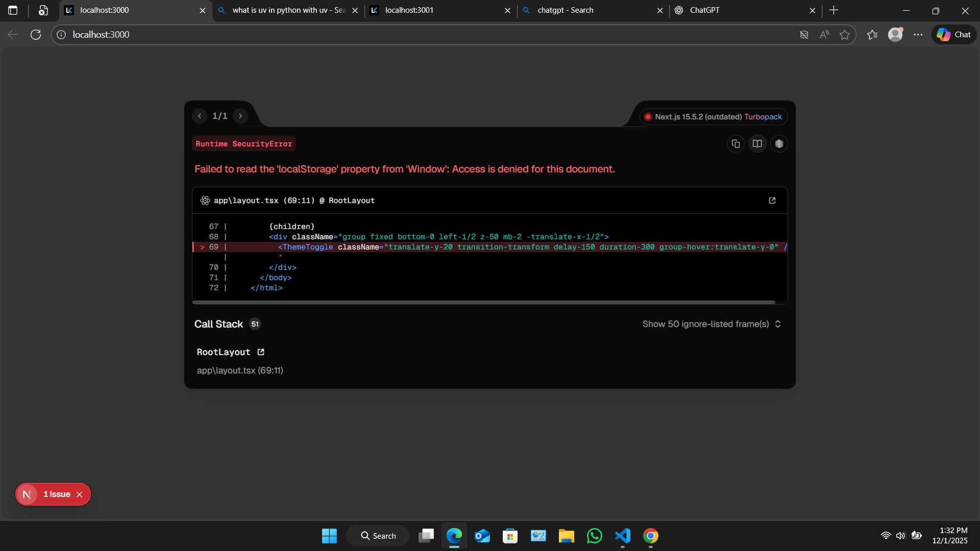Add page to favorites star icon
Viewport: 980px width, 551px height.
pos(845,35)
